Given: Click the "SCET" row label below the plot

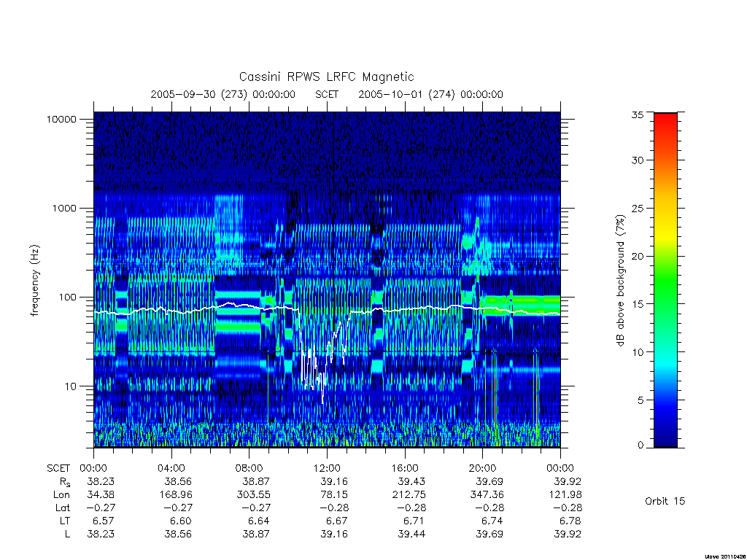Looking at the screenshot, I should [58, 469].
